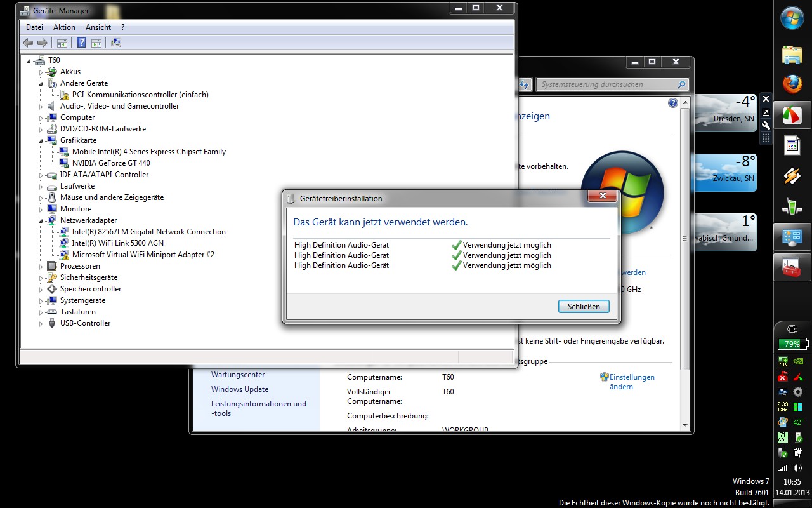Expand Audio-, Video- und Gamecontroller node
The height and width of the screenshot is (508, 812).
coord(41,106)
